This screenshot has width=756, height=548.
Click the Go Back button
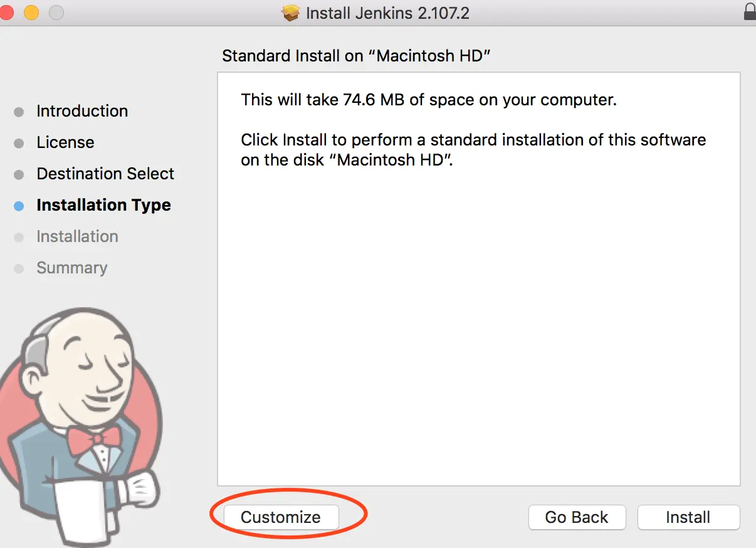click(x=577, y=517)
